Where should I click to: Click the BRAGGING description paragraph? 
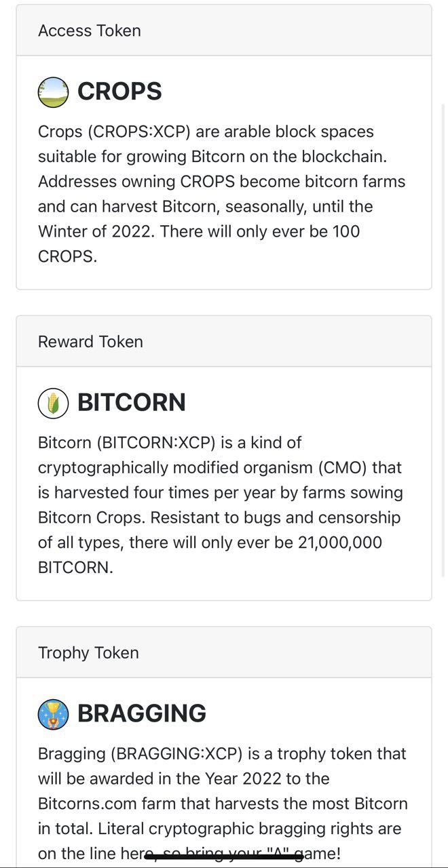pos(223,804)
